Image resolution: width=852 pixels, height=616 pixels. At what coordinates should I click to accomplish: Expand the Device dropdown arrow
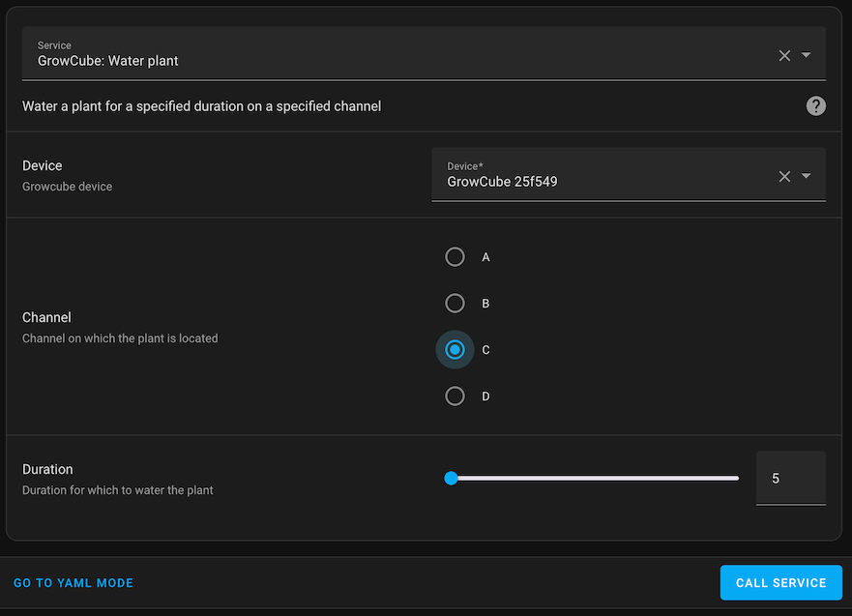click(807, 175)
